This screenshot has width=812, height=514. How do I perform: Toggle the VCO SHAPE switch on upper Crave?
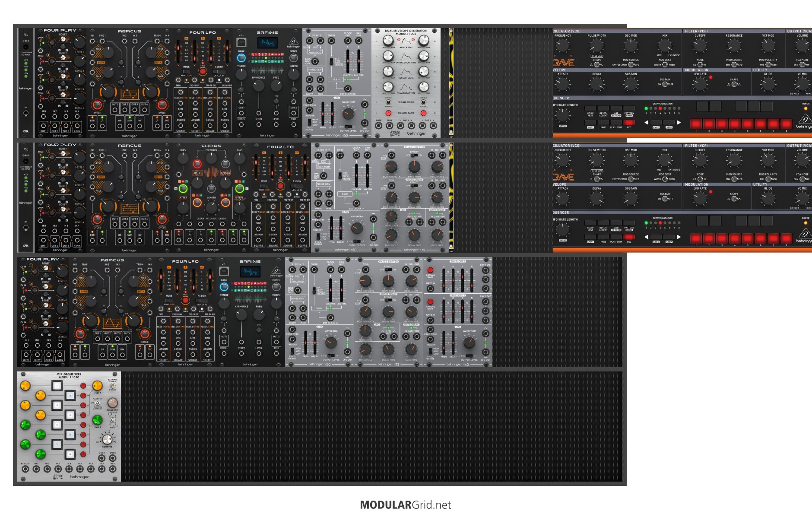(x=596, y=65)
